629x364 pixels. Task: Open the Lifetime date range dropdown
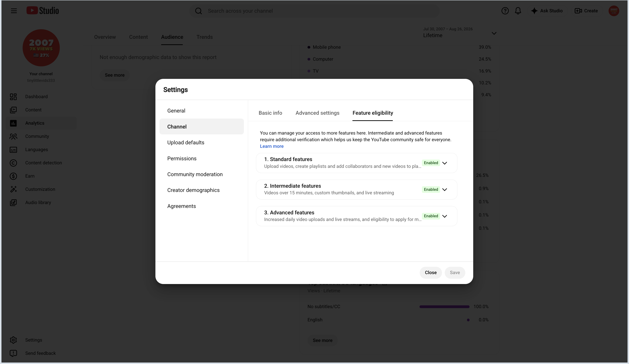(460, 33)
